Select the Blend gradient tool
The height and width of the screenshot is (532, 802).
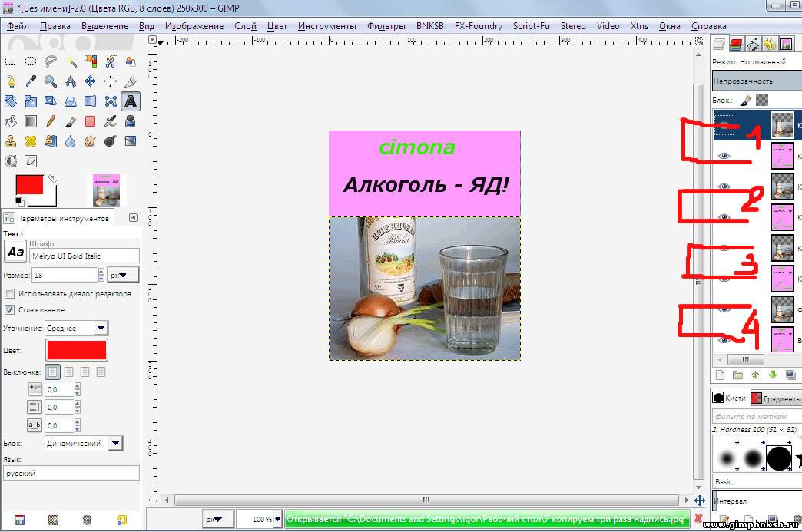pyautogui.click(x=31, y=121)
